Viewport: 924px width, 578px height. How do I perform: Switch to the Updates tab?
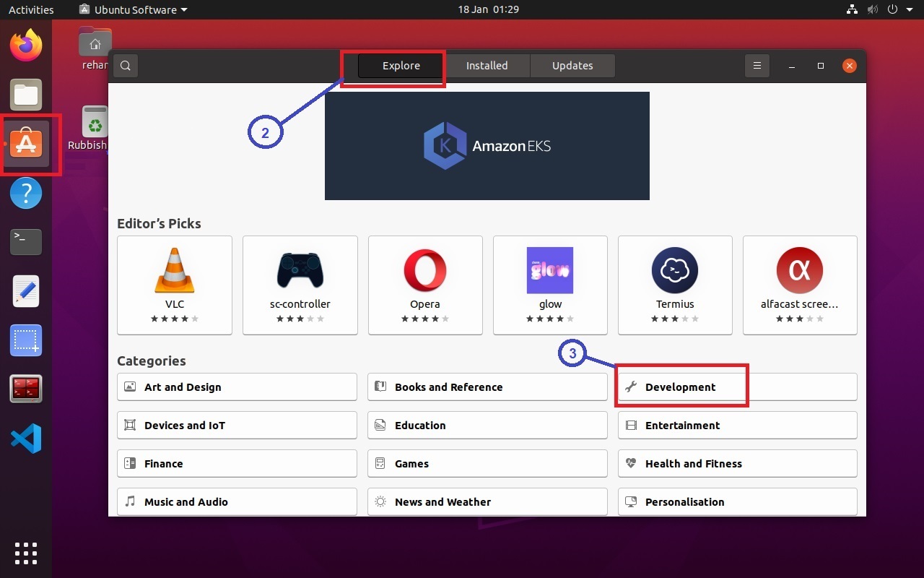click(572, 65)
